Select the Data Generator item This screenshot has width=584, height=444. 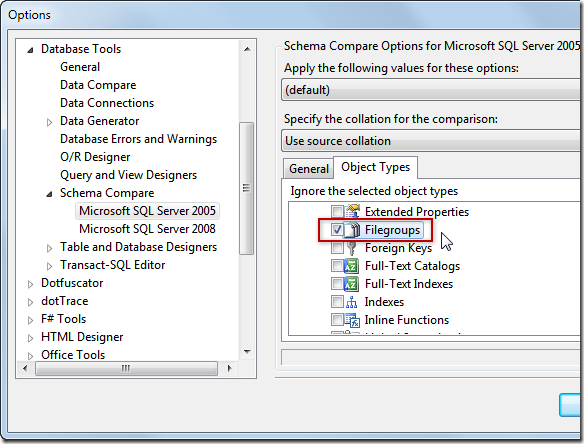[99, 121]
